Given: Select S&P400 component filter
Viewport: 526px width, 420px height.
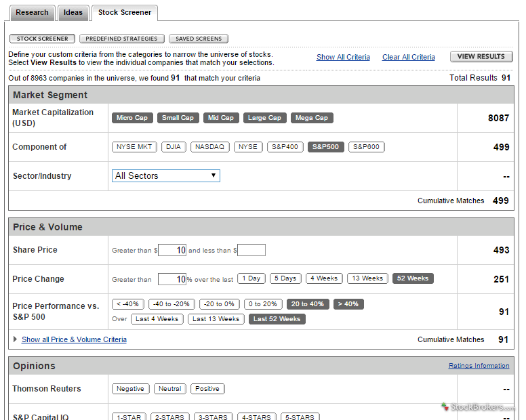Looking at the screenshot, I should click(x=285, y=147).
